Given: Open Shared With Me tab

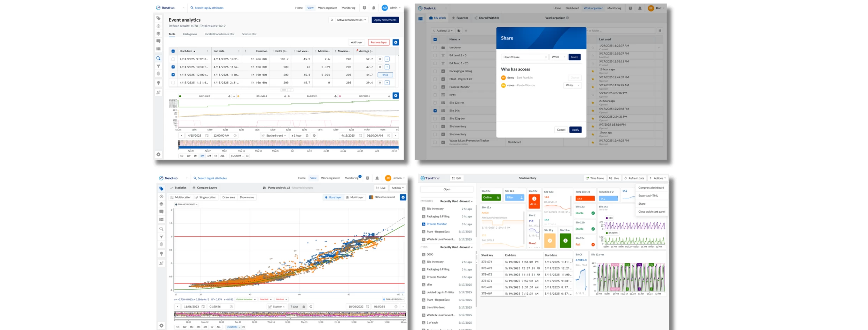Looking at the screenshot, I should coord(487,18).
